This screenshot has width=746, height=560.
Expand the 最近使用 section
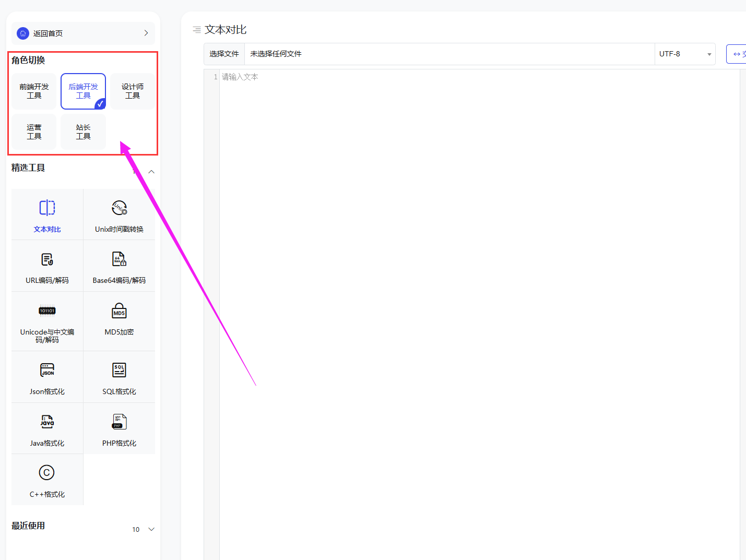tap(151, 529)
